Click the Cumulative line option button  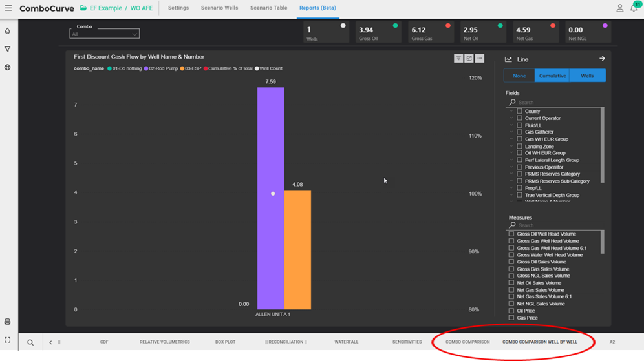552,76
